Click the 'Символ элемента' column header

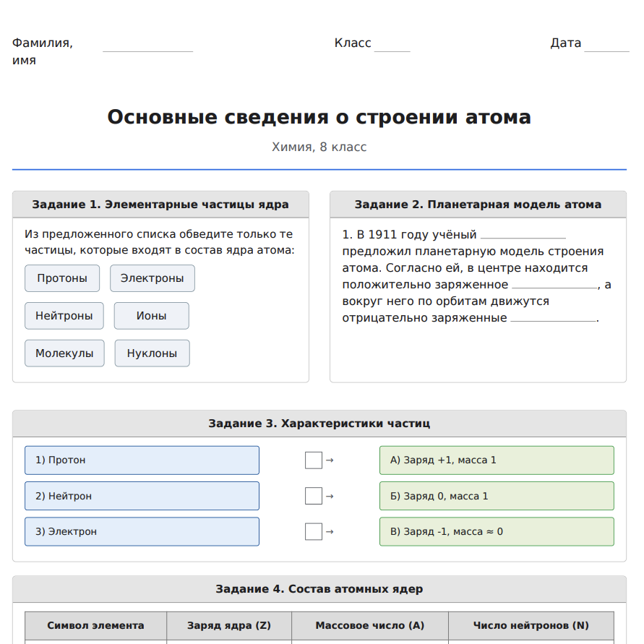pyautogui.click(x=95, y=625)
